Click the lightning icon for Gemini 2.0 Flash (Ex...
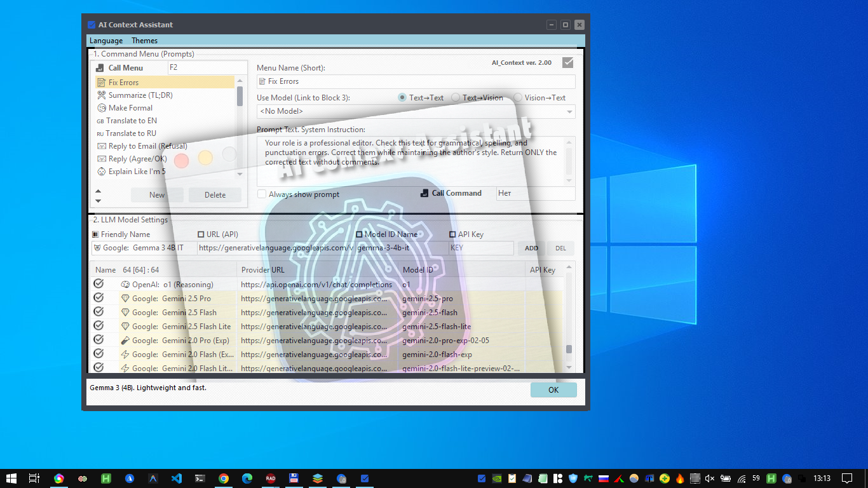 point(126,355)
